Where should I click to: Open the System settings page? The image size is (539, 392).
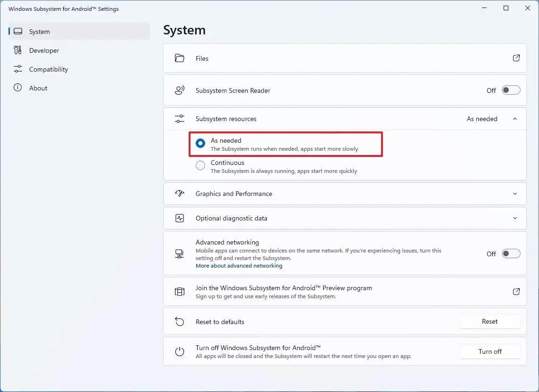(x=79, y=31)
